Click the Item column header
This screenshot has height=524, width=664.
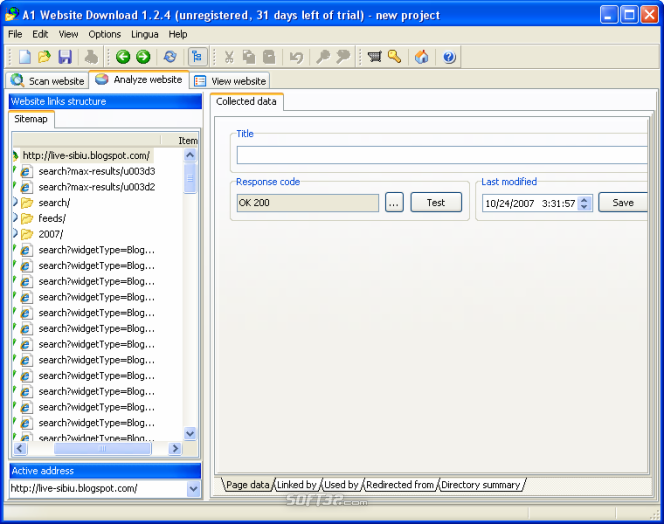[x=188, y=140]
